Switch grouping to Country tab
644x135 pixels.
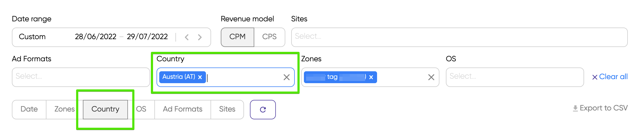pos(105,109)
